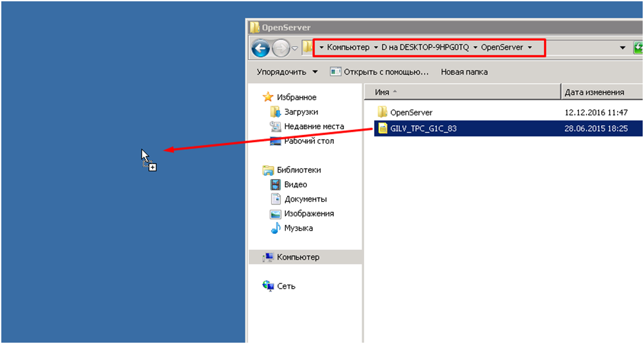Sort by Дата изменения column header
The width and height of the screenshot is (644, 344).
point(602,92)
